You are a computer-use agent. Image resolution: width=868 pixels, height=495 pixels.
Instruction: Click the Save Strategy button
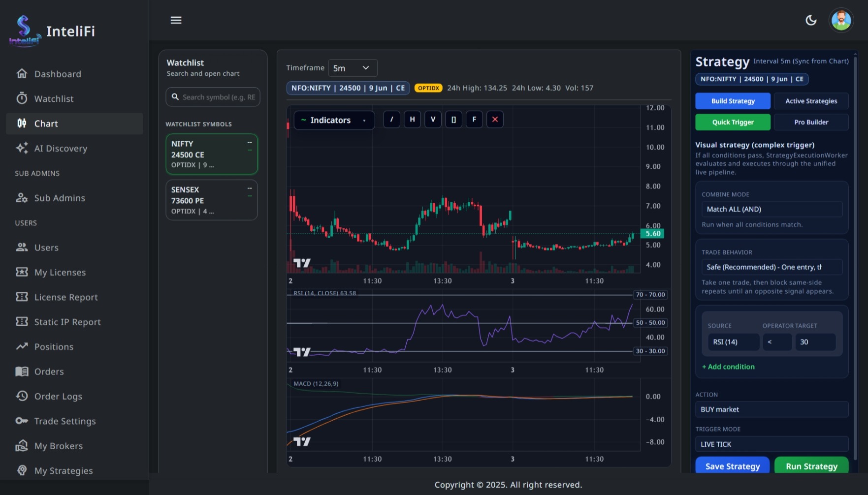(733, 466)
